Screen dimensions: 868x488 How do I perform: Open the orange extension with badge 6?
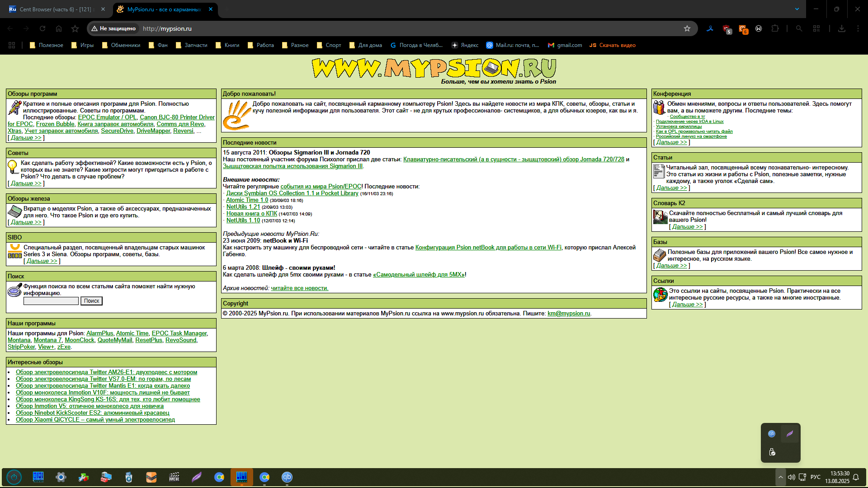tap(743, 29)
